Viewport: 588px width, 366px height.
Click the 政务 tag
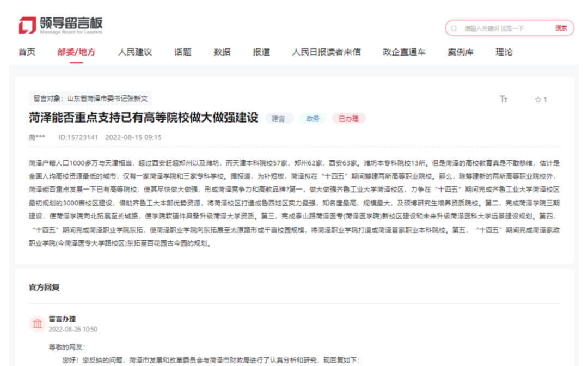point(313,119)
